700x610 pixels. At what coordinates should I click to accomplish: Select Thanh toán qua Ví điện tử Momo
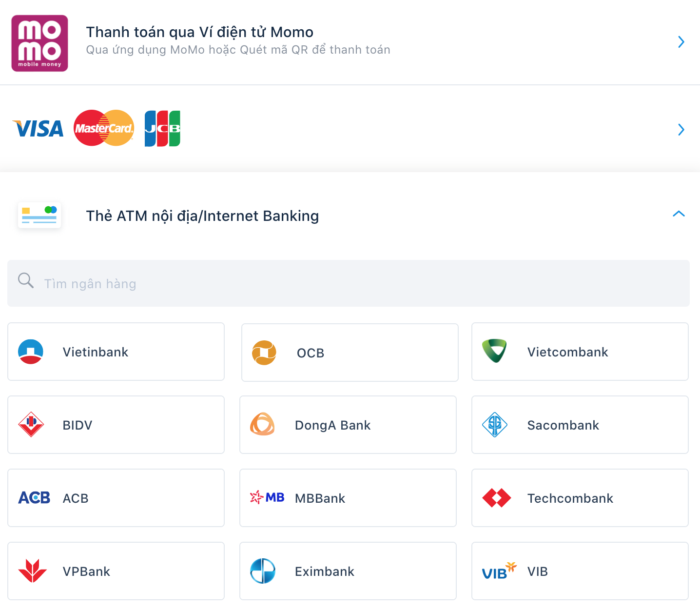click(199, 32)
